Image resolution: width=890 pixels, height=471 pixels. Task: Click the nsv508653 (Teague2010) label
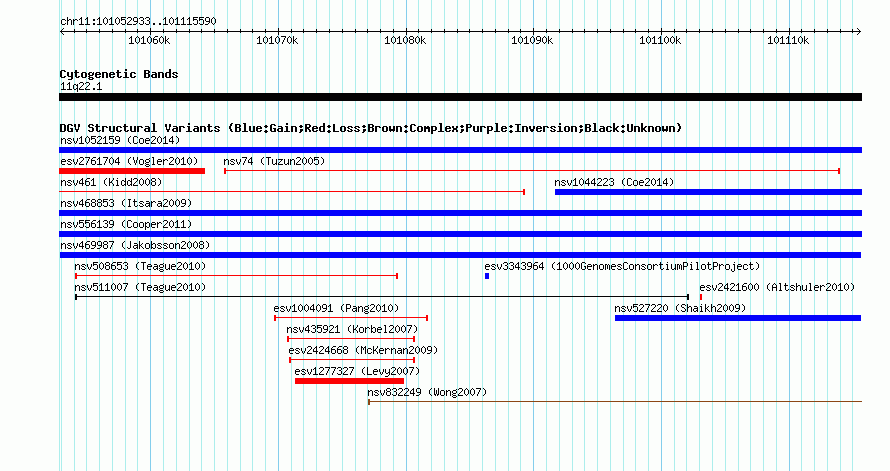pos(140,266)
